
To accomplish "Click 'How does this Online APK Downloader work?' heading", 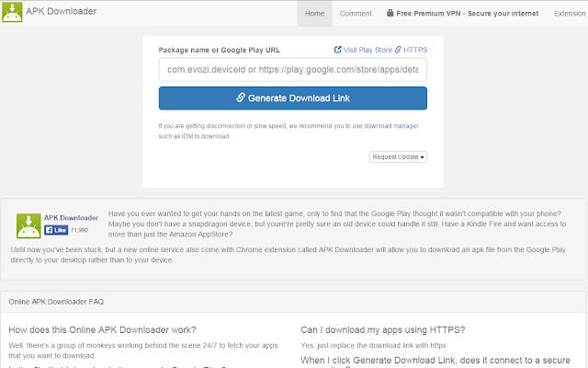I will tap(102, 330).
